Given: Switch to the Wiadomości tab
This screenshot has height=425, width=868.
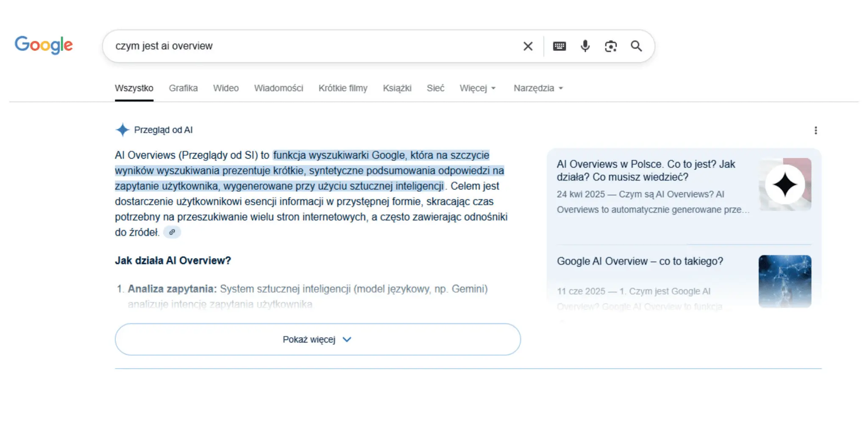Looking at the screenshot, I should click(278, 88).
